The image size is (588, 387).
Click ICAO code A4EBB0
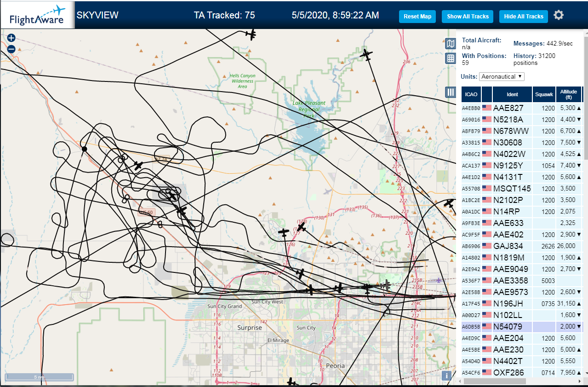[x=471, y=109]
